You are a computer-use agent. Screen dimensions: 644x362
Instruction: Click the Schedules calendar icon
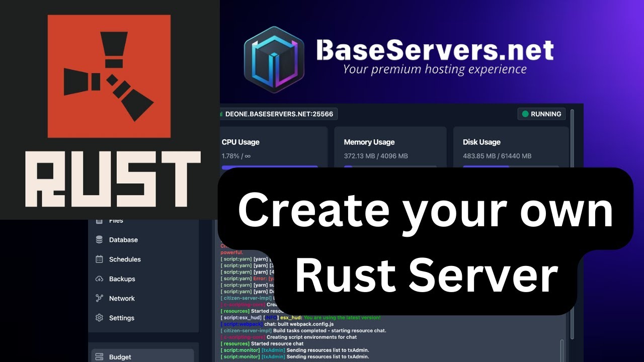pyautogui.click(x=99, y=259)
